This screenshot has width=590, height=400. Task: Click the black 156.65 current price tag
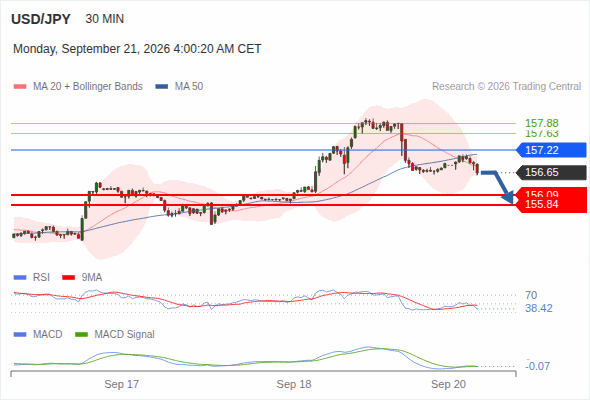tap(551, 172)
